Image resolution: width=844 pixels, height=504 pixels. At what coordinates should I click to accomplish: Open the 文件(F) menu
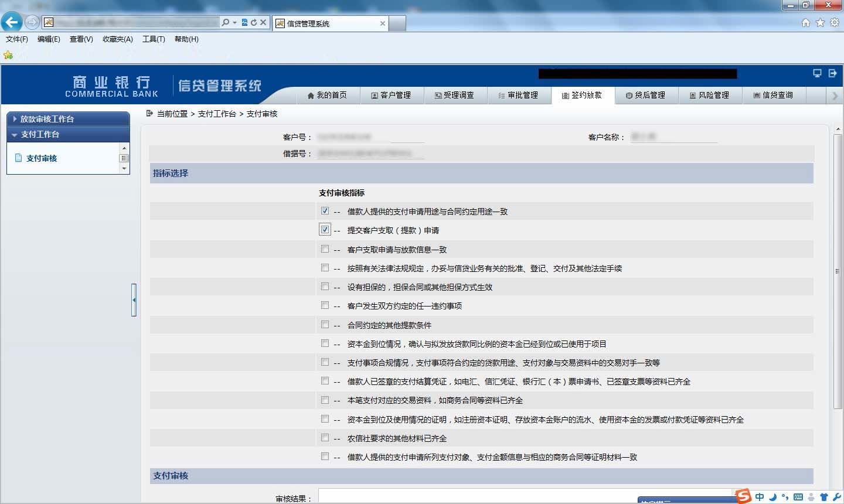pos(17,39)
